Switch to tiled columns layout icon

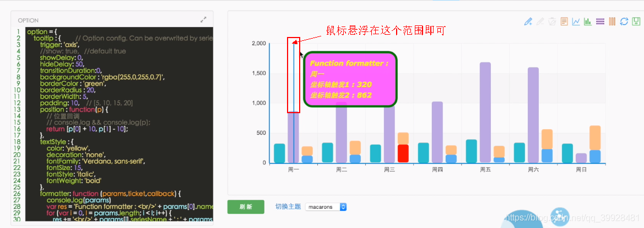612,21
